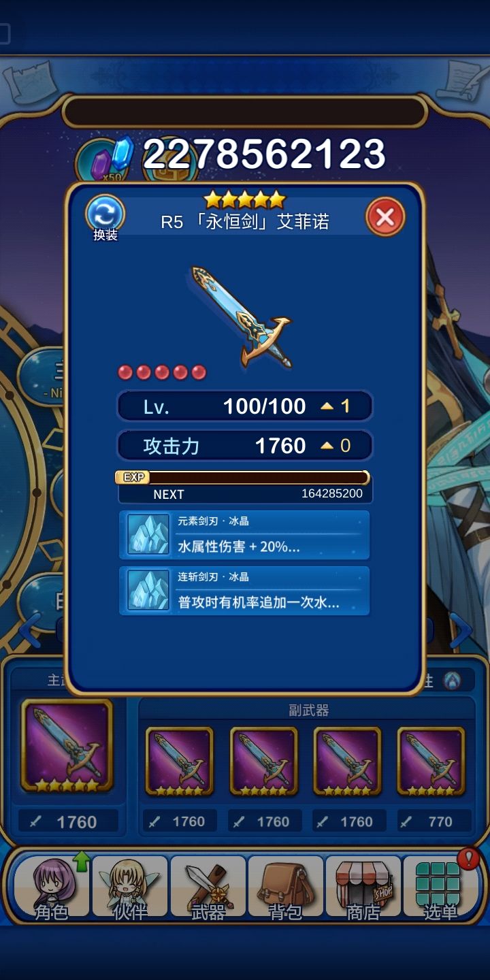
Task: Select the third sub-weapon slot
Action: (x=347, y=762)
